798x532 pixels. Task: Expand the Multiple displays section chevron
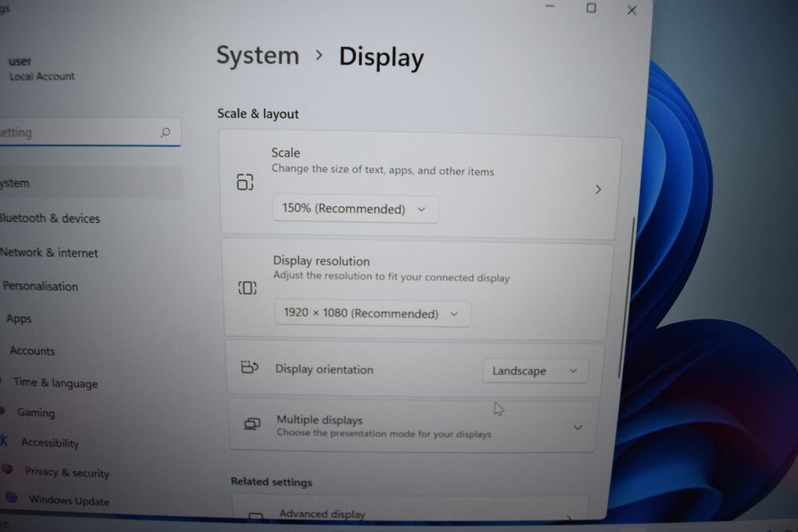click(578, 428)
